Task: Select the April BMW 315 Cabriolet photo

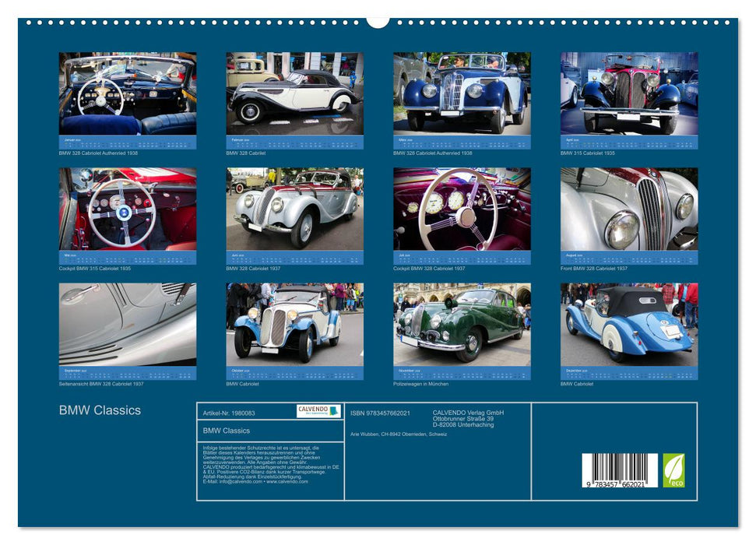Action: 629,93
